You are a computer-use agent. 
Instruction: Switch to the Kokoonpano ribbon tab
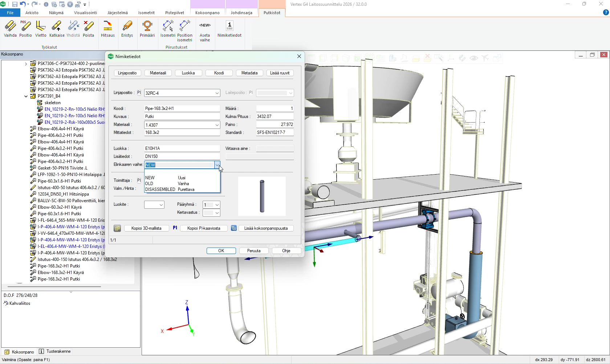(207, 13)
